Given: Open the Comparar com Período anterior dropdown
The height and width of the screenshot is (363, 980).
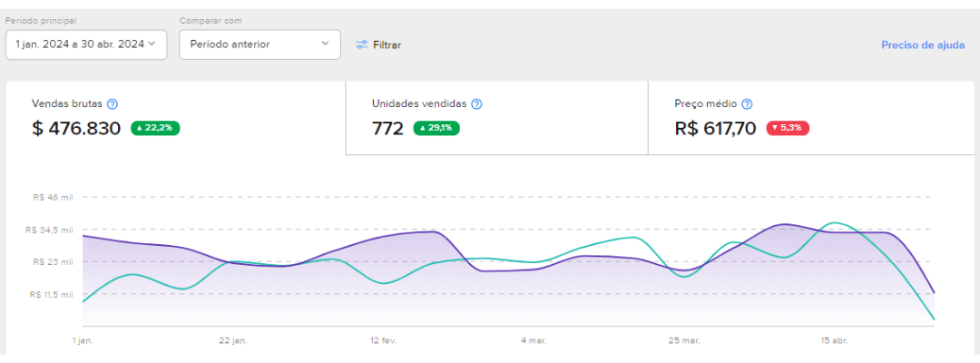Looking at the screenshot, I should (260, 44).
